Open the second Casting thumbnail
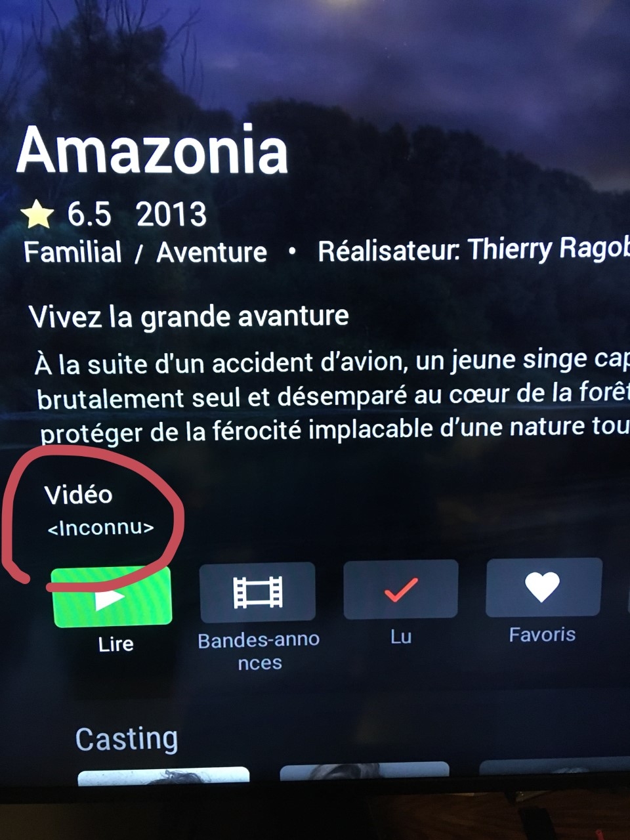Screen dimensions: 630x840 click(365, 770)
